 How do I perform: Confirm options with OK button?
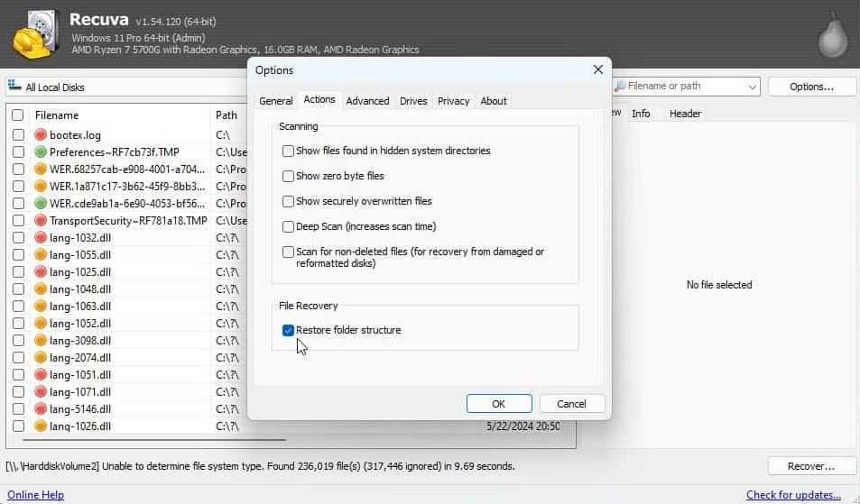[499, 404]
